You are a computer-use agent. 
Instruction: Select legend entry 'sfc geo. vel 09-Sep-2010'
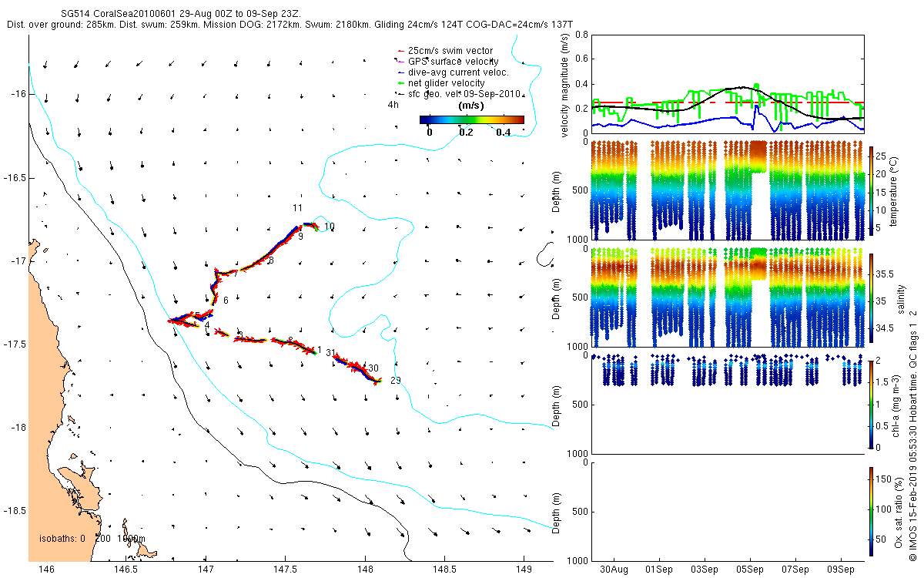pyautogui.click(x=460, y=94)
